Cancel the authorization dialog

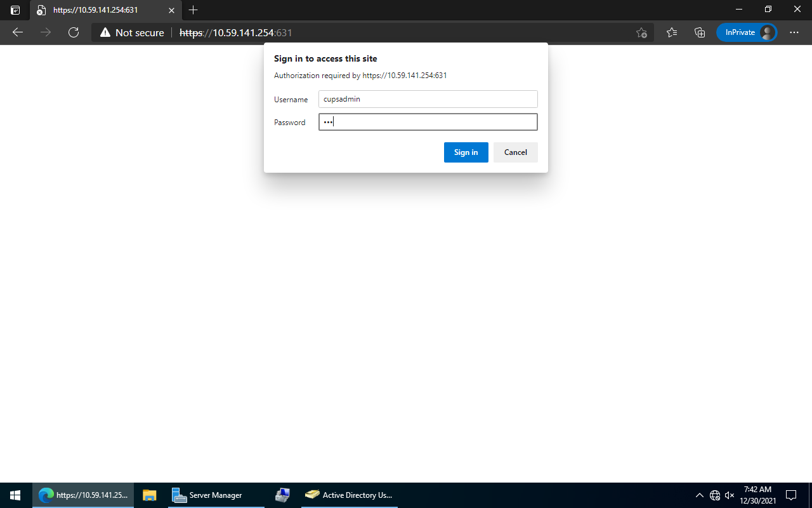[x=515, y=152]
